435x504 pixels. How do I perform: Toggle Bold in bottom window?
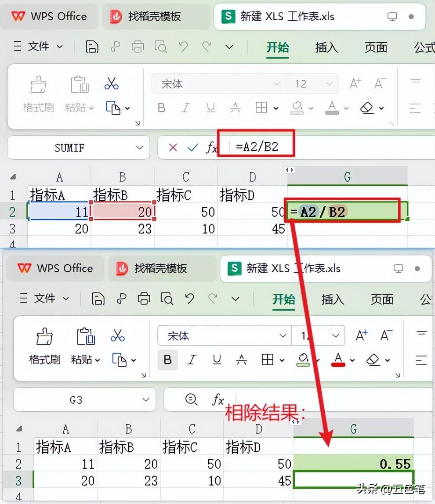[168, 360]
